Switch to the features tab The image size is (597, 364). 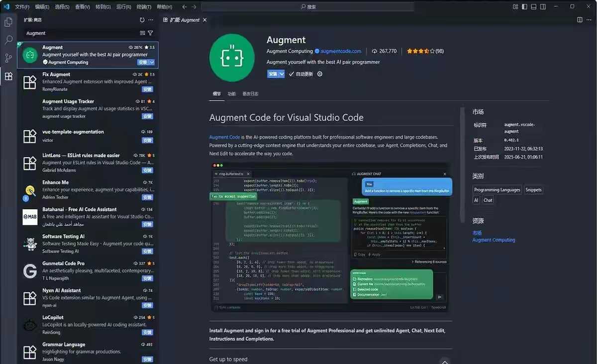(232, 93)
